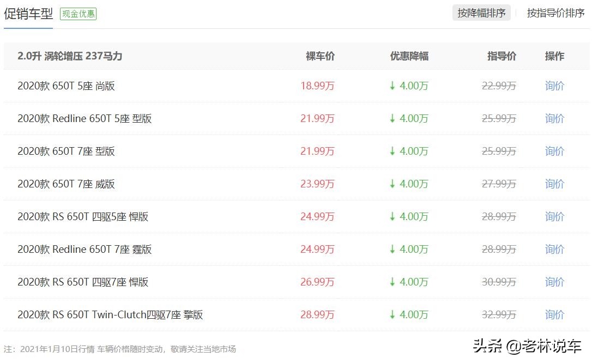Screen dimensions: 592x364
Task: Select model 2020款 650T 5座 尚版
Action: [x=66, y=86]
